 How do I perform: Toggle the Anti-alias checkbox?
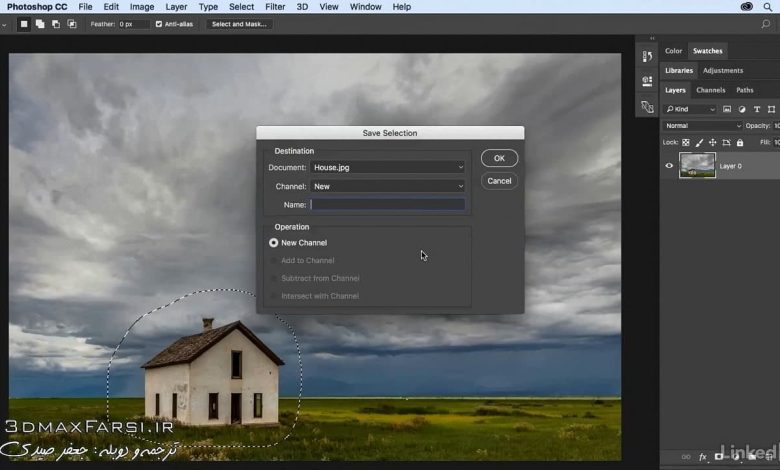159,24
